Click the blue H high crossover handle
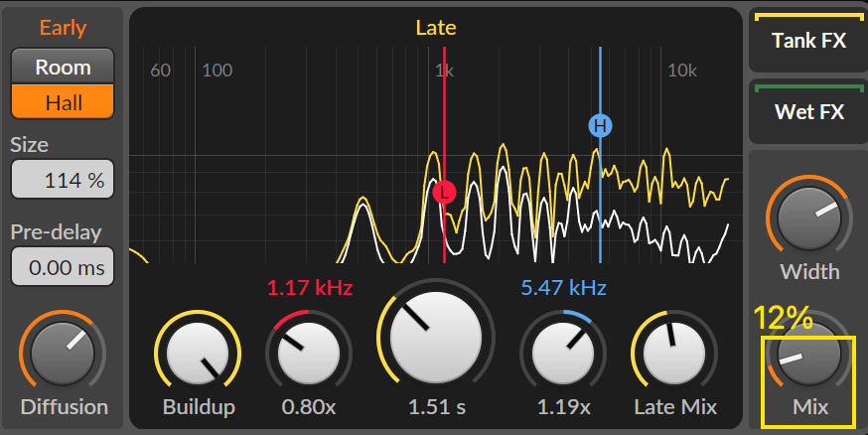The image size is (868, 435). pyautogui.click(x=600, y=125)
